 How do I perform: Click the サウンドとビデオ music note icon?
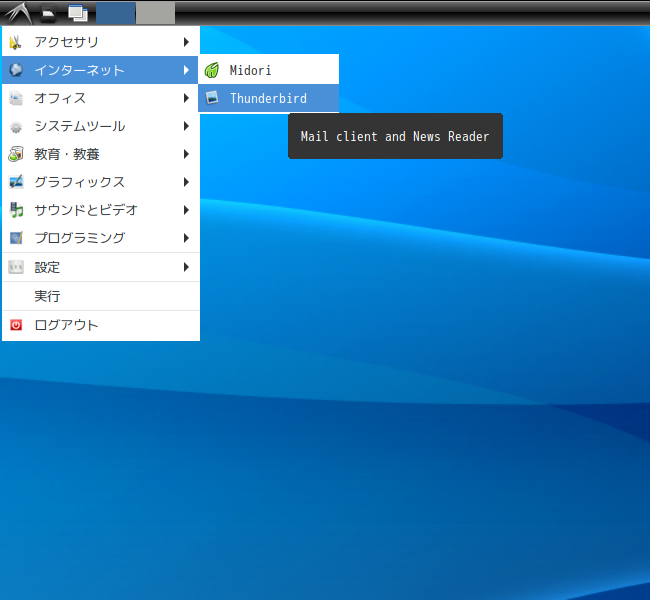[x=16, y=210]
